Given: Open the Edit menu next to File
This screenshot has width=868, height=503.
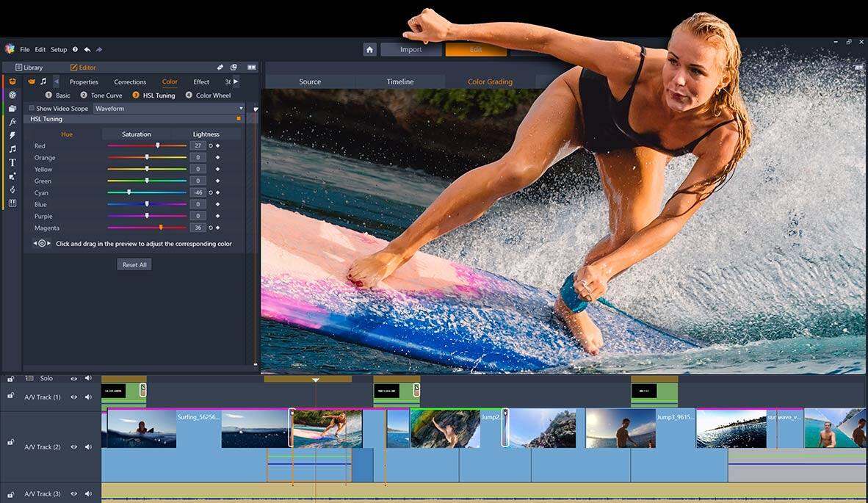Looking at the screenshot, I should (x=40, y=49).
